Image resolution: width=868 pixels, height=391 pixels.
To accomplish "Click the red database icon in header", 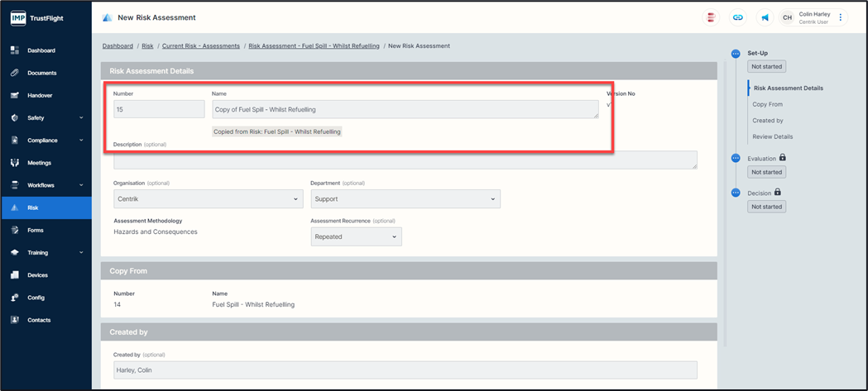I will pyautogui.click(x=711, y=17).
